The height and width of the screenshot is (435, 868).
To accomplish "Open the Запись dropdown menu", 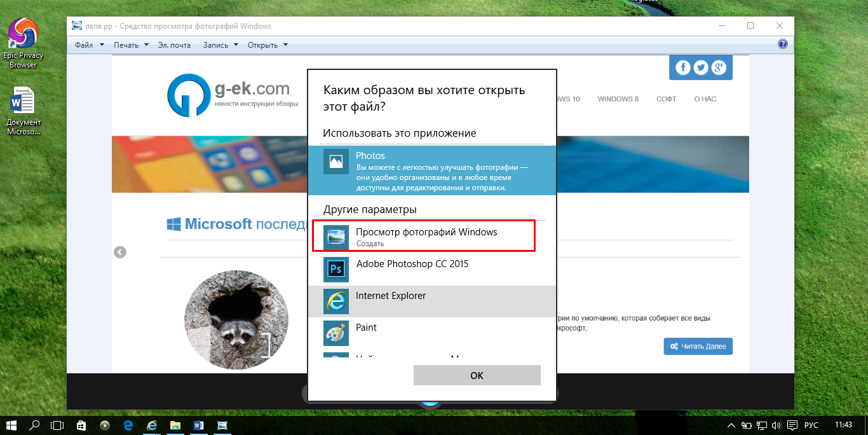I will coord(220,45).
